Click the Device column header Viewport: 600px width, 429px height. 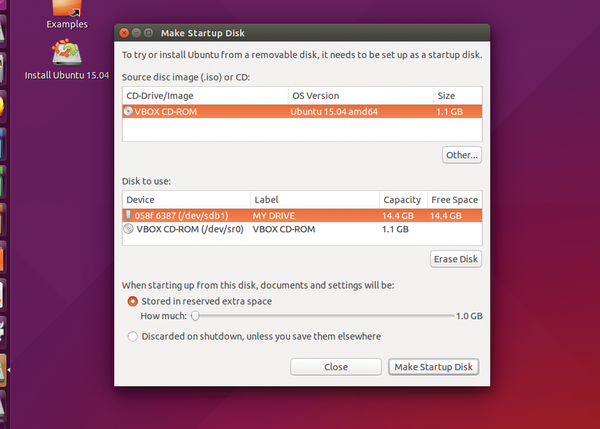coord(186,200)
